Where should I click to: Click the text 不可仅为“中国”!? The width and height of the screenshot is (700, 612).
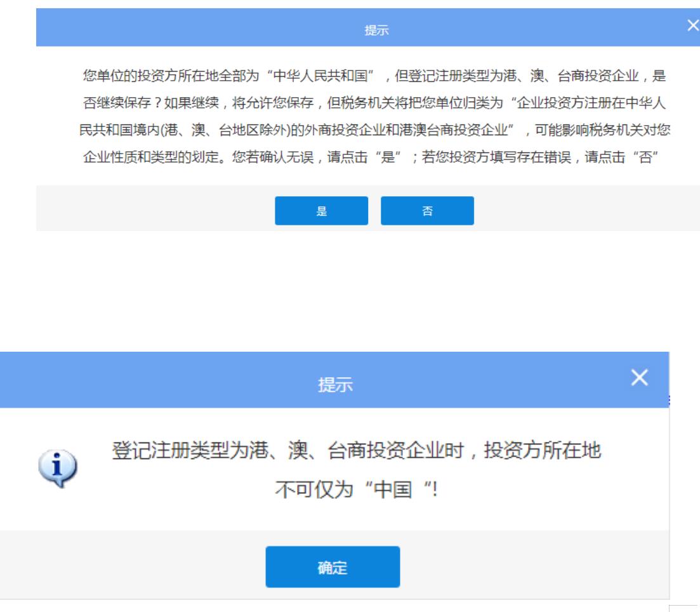pyautogui.click(x=356, y=489)
